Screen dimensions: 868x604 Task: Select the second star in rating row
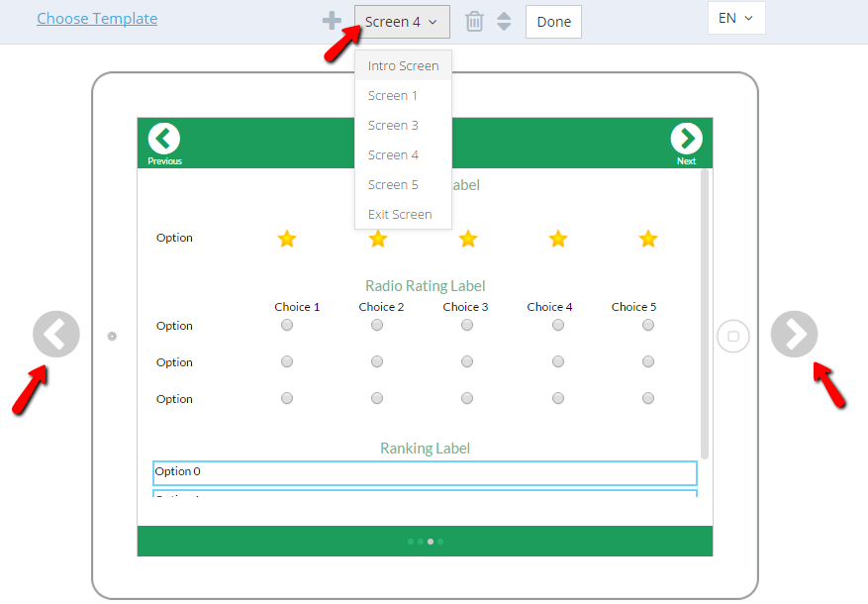click(377, 239)
